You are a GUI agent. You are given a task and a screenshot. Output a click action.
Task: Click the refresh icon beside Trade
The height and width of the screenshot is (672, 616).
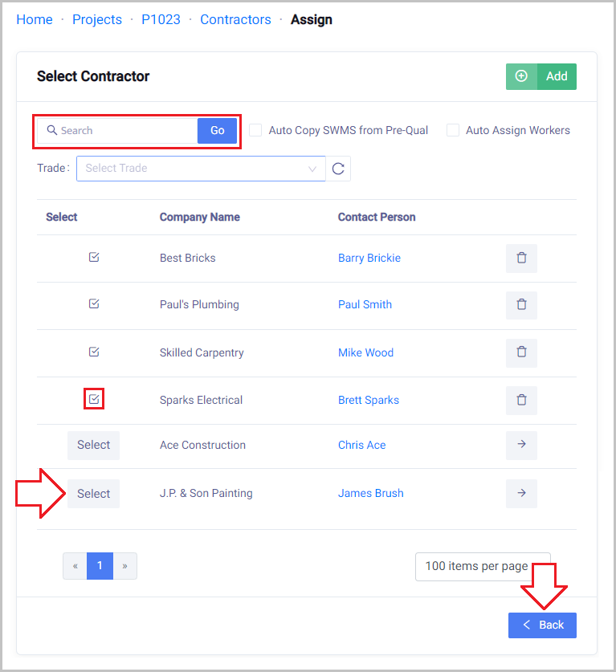[x=338, y=169]
